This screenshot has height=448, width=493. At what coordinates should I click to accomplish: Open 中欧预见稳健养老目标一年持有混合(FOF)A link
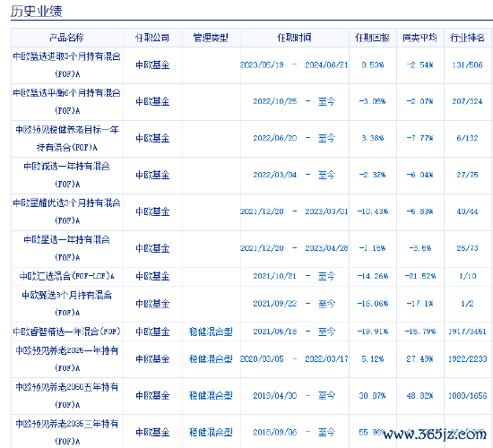click(67, 138)
